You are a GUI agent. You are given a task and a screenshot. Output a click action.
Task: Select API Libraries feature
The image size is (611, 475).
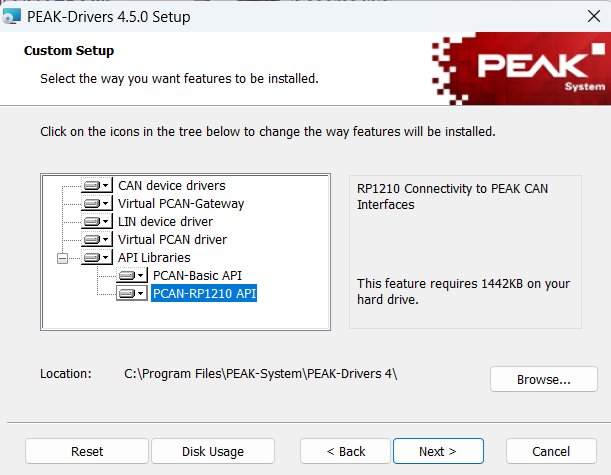[154, 257]
